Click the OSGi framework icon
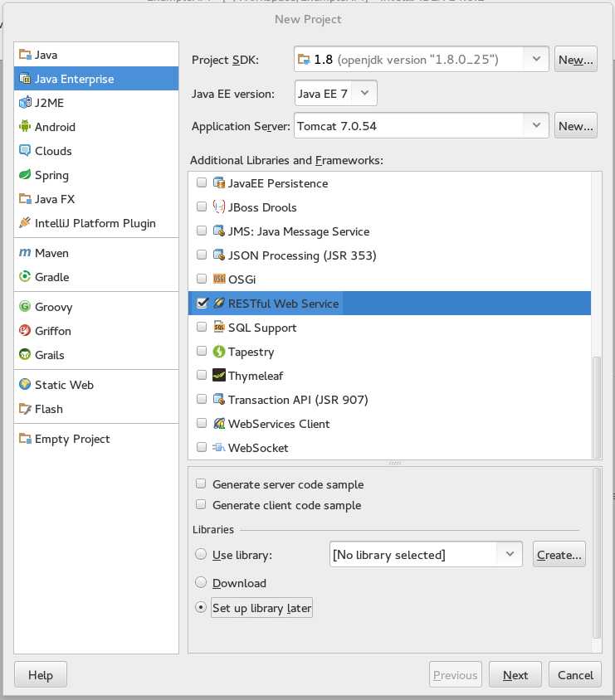Viewport: 615px width, 700px height. (219, 279)
